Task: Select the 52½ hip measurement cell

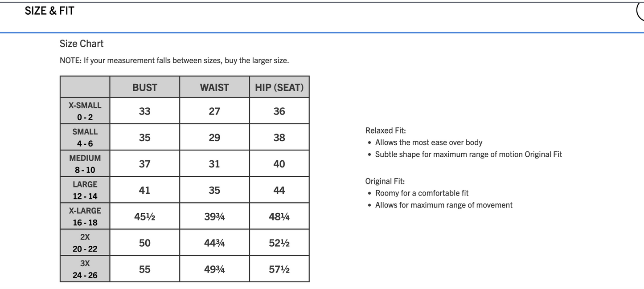Action: 279,243
